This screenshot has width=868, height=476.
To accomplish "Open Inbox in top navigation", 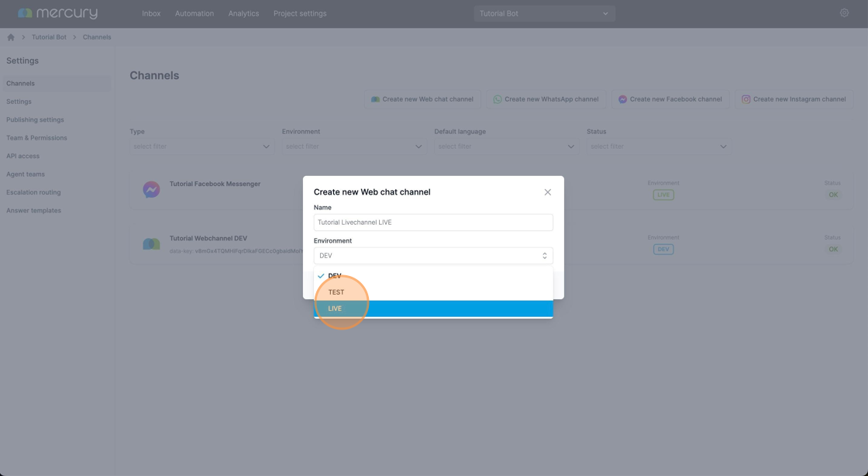I will (x=151, y=13).
